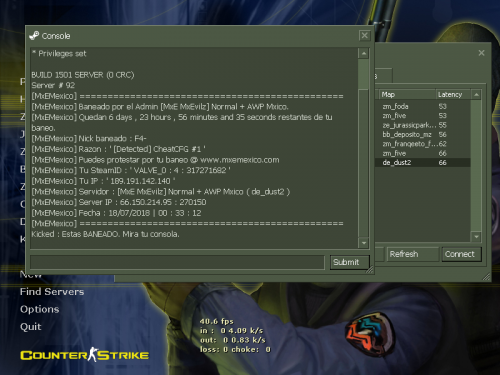Click the server list scroll up arrow
Screen dimensions: 500x375
coord(476,95)
